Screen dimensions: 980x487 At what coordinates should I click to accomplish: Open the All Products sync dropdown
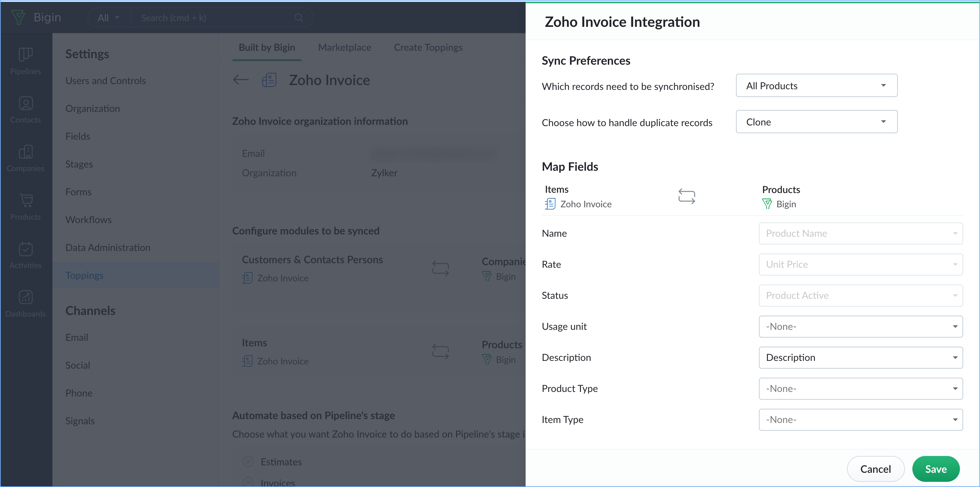tap(817, 86)
